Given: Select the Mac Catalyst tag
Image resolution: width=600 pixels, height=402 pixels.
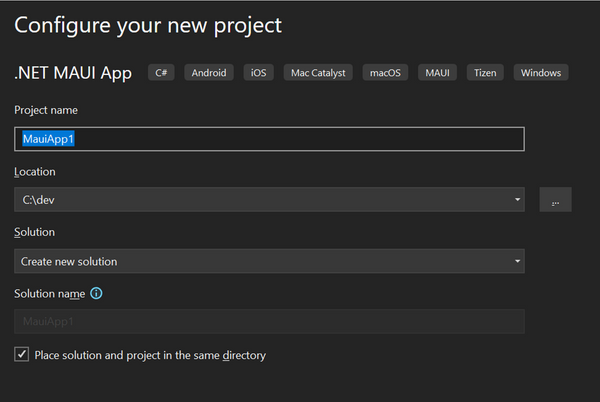Looking at the screenshot, I should 316,73.
